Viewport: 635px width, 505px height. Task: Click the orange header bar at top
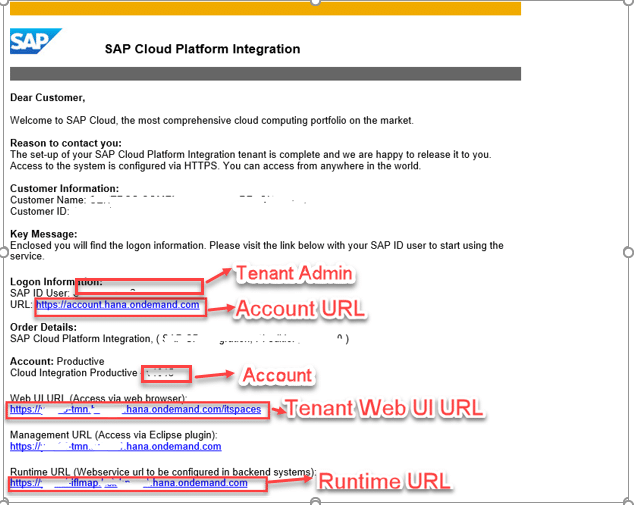click(x=265, y=8)
